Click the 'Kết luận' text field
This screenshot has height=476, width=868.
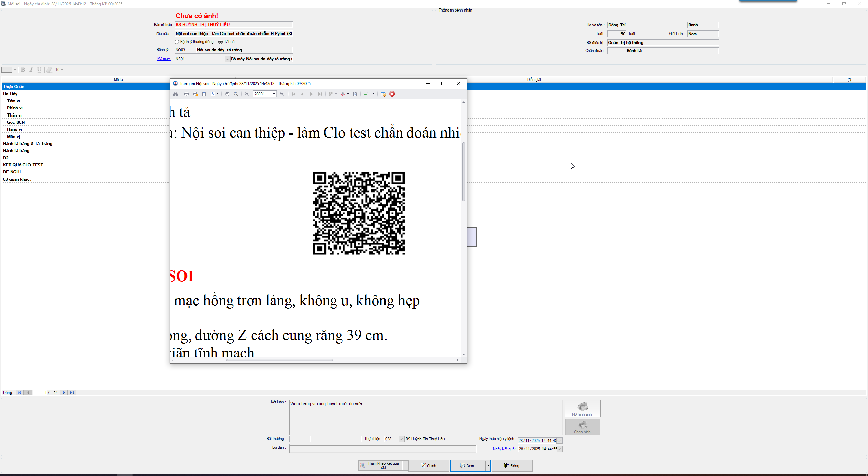(x=425, y=417)
